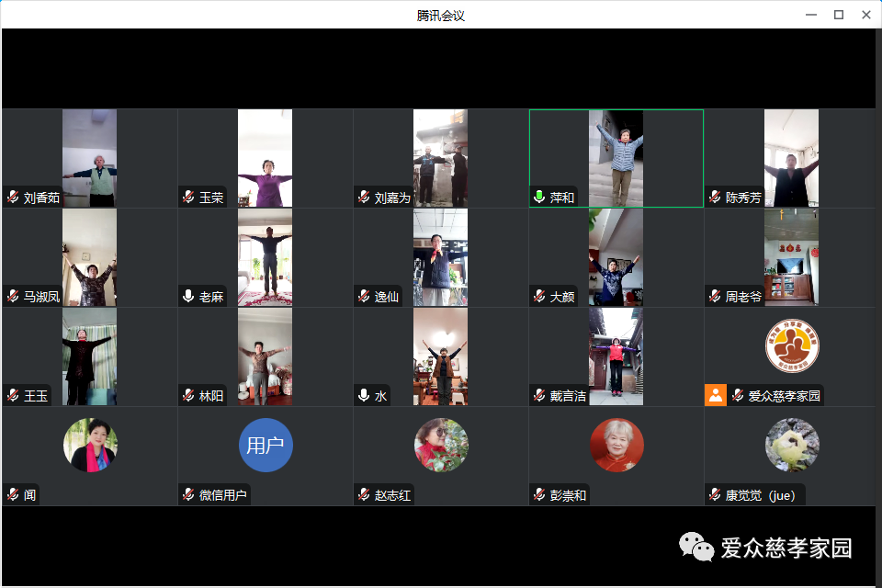Click the 大颜 participant name label

click(562, 297)
